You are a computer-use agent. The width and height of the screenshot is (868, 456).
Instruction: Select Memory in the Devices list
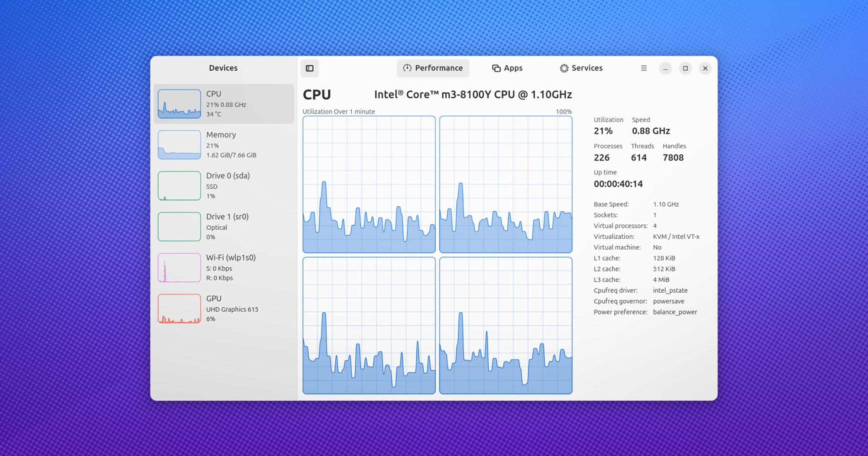coord(224,144)
